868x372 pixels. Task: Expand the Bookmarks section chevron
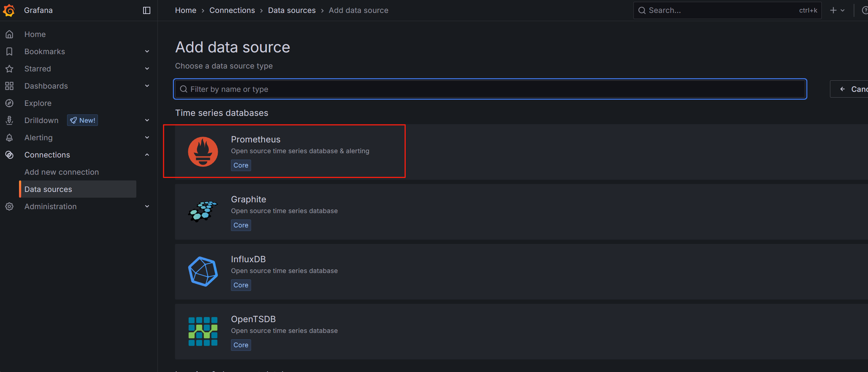pyautogui.click(x=147, y=52)
